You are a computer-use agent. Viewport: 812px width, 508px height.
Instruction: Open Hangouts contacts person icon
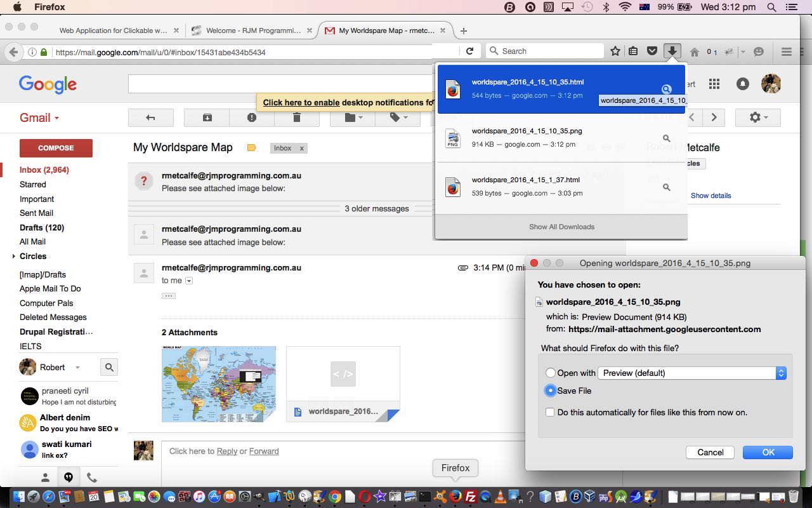(x=45, y=478)
